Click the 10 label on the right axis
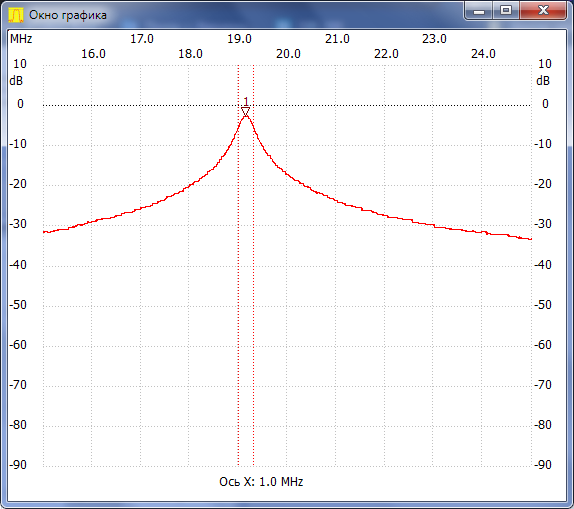Image resolution: width=574 pixels, height=509 pixels. pyautogui.click(x=544, y=64)
